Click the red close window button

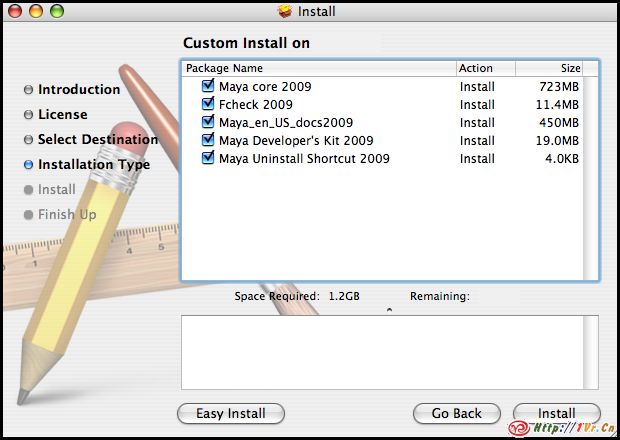(x=15, y=12)
